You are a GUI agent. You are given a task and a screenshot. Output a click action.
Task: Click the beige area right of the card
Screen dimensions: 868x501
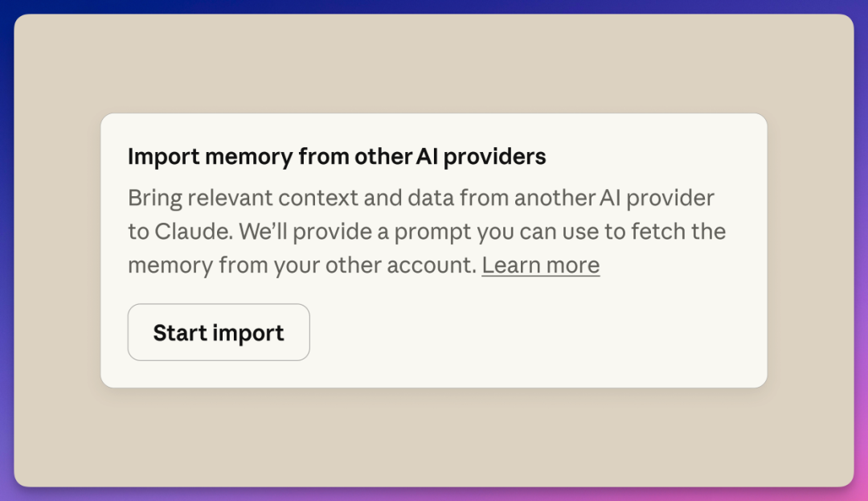(810, 249)
